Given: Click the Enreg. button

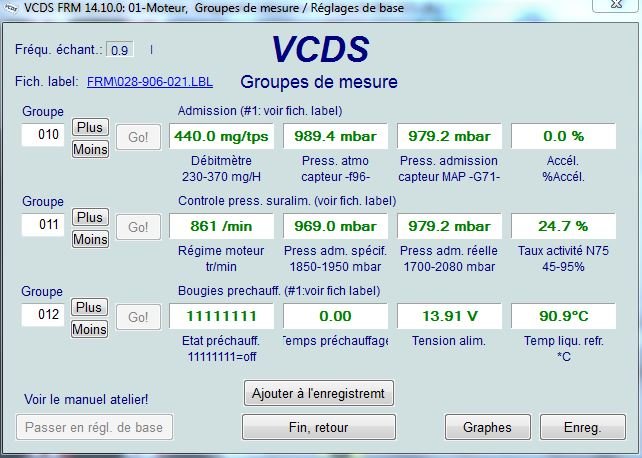Looking at the screenshot, I should (583, 427).
